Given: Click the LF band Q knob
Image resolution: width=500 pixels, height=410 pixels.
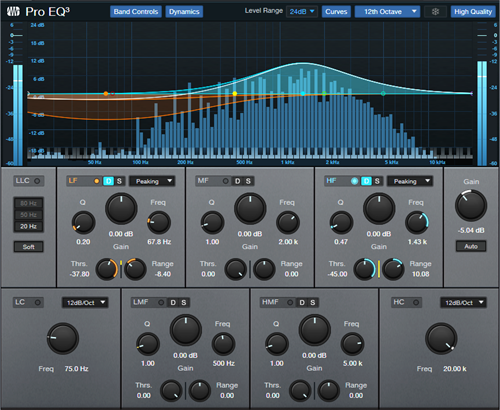Looking at the screenshot, I should click(83, 222).
